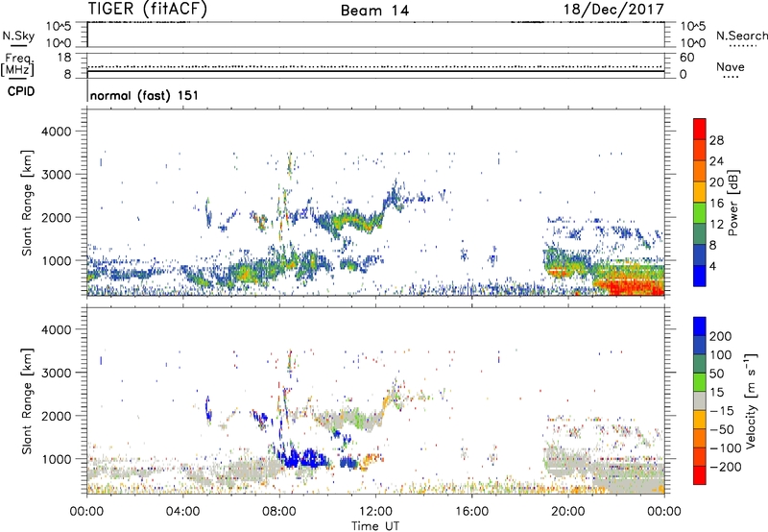Pick the gray segment of the velocity colorbar
The width and height of the screenshot is (768, 532).
coord(700,400)
